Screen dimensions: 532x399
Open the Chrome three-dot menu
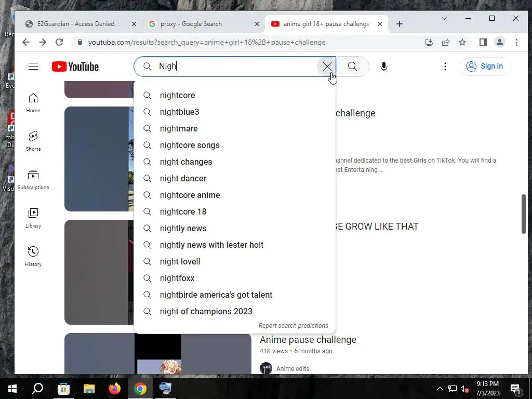[516, 42]
